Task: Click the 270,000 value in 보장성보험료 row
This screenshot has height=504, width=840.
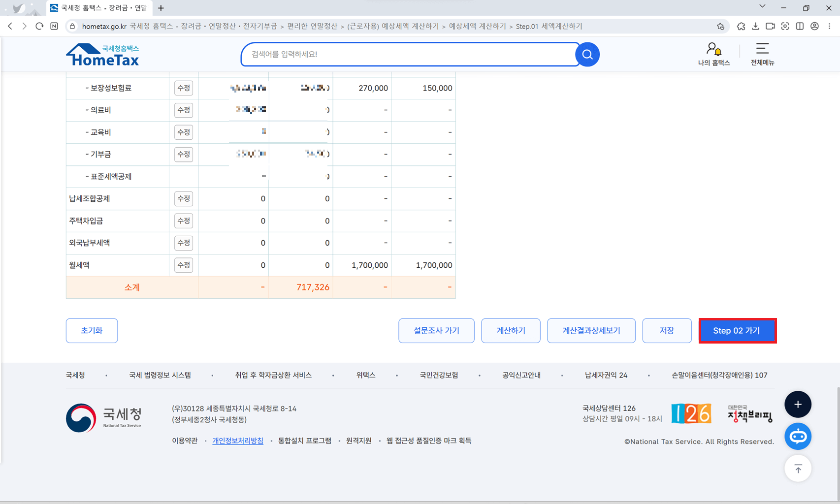Action: click(373, 88)
